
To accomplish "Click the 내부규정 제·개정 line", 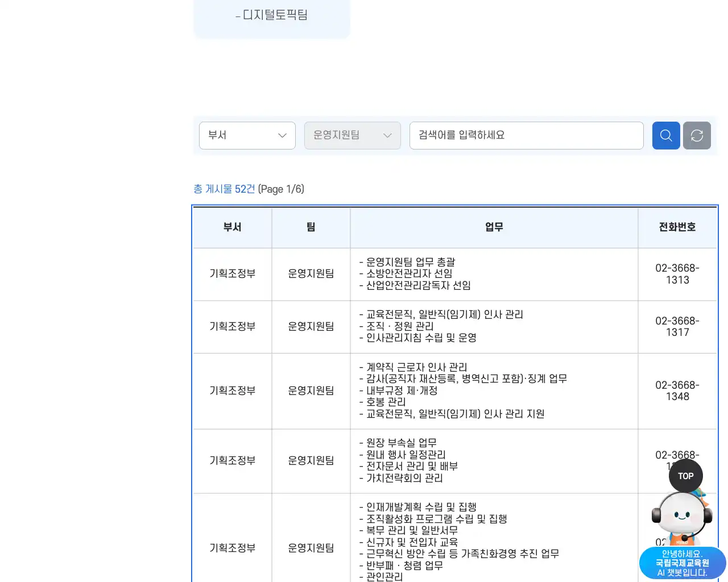I will coord(399,390).
